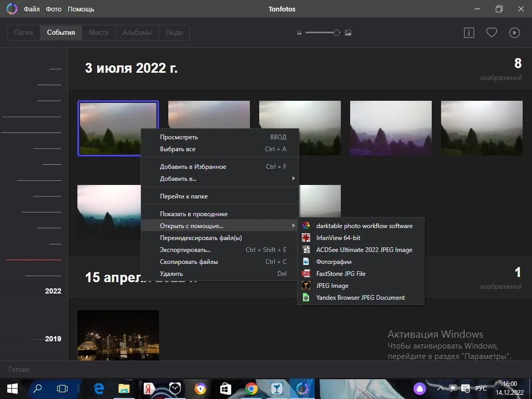Expand the Открыть с помощью... submenu
Viewport: 532px width, 399px height.
click(220, 226)
